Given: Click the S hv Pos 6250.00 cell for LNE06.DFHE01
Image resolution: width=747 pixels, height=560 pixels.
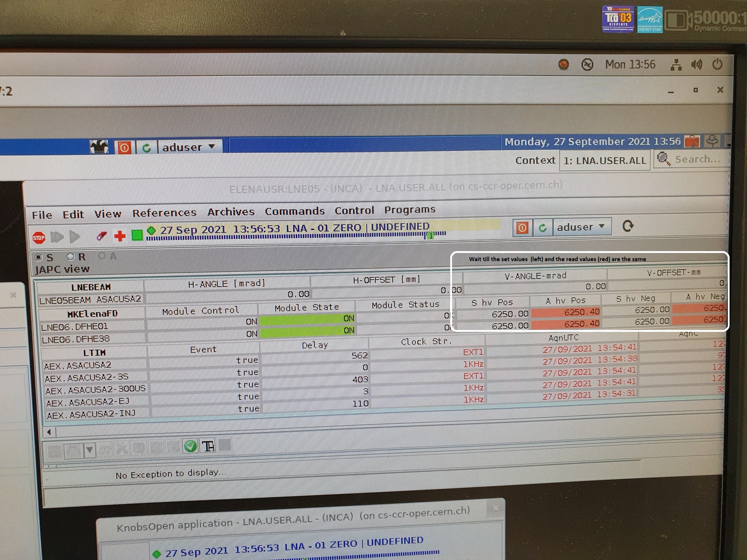Looking at the screenshot, I should coord(509,314).
